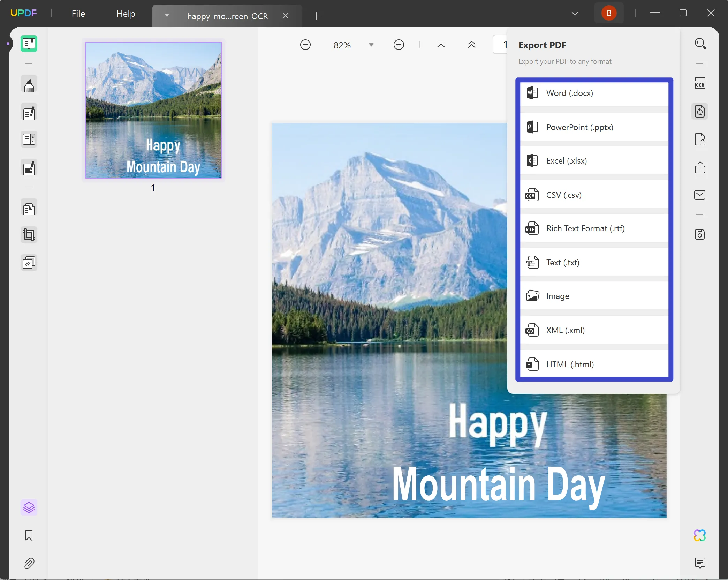Select the Crop Pages tool
Screen dimensions: 728x580
click(x=29, y=235)
